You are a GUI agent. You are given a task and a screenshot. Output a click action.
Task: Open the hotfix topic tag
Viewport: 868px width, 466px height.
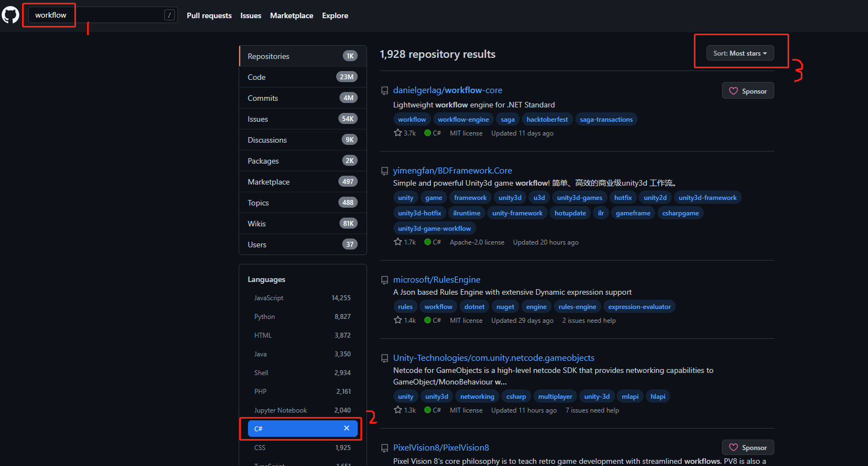click(623, 198)
